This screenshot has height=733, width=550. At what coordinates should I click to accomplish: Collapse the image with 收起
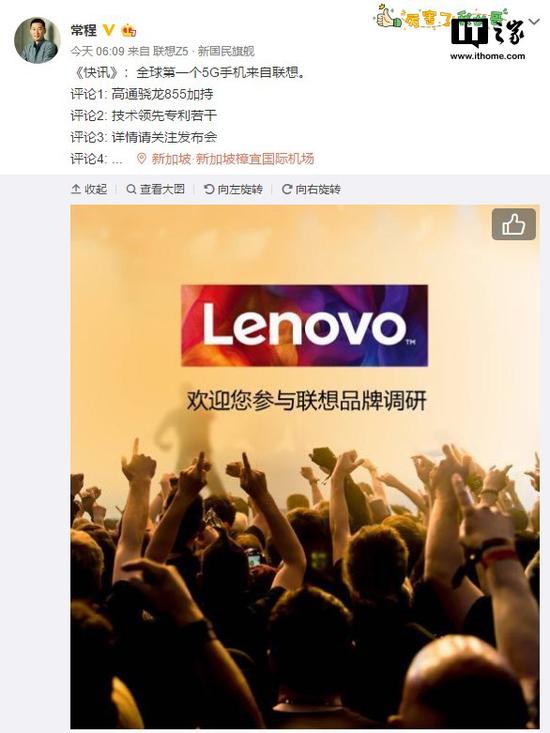coord(89,189)
